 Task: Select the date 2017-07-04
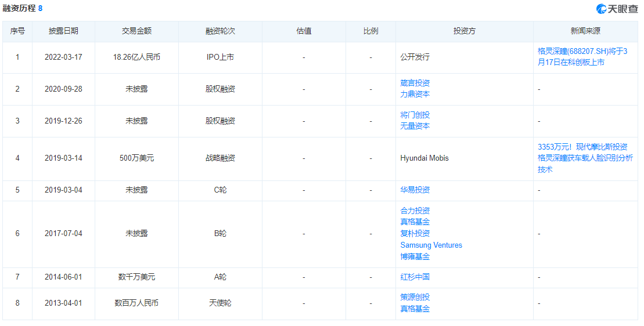click(63, 234)
